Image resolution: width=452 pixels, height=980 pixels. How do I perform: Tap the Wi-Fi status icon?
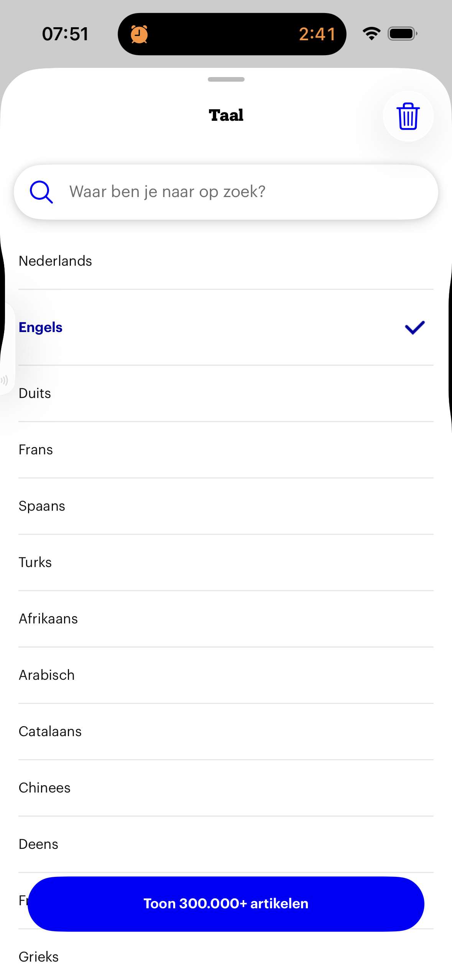371,34
